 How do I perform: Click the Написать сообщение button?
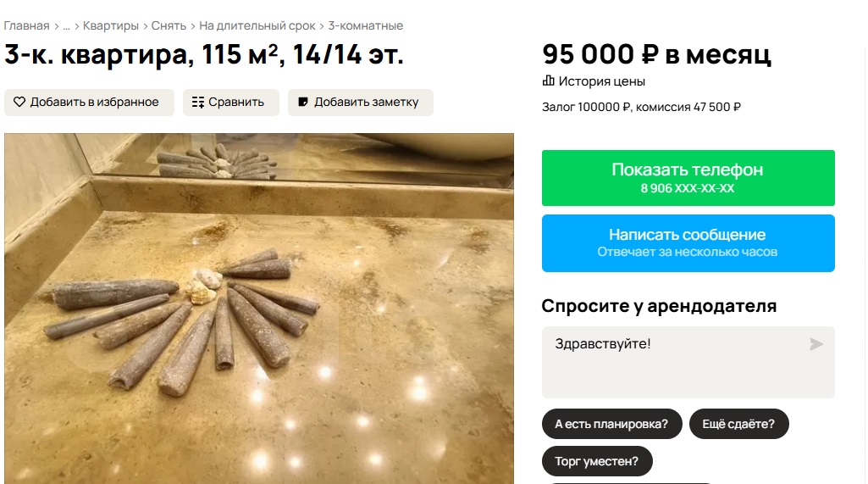coord(688,242)
